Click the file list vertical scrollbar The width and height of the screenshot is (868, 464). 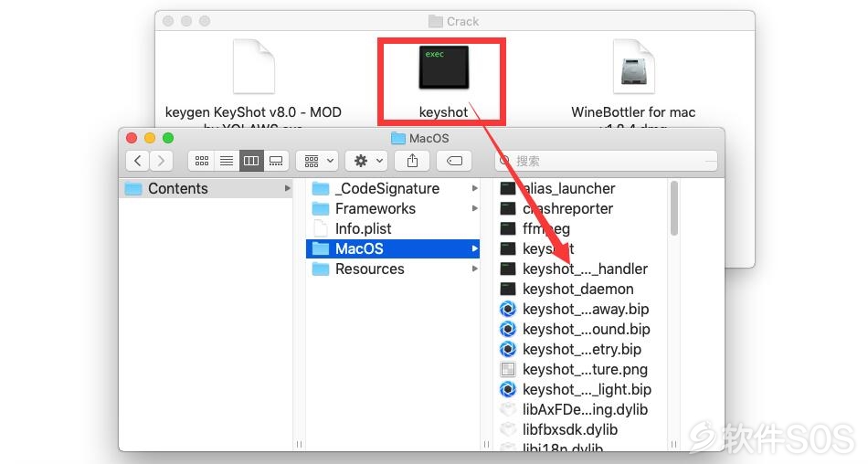673,208
